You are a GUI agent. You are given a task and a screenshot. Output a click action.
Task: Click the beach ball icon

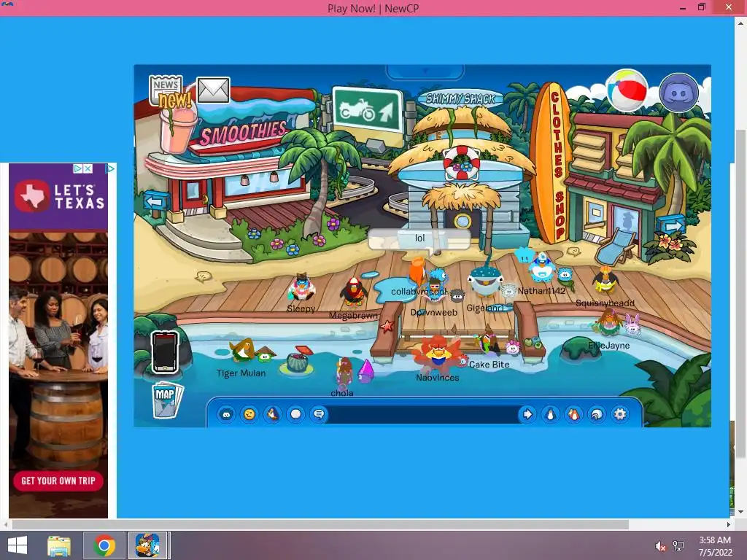tap(627, 90)
